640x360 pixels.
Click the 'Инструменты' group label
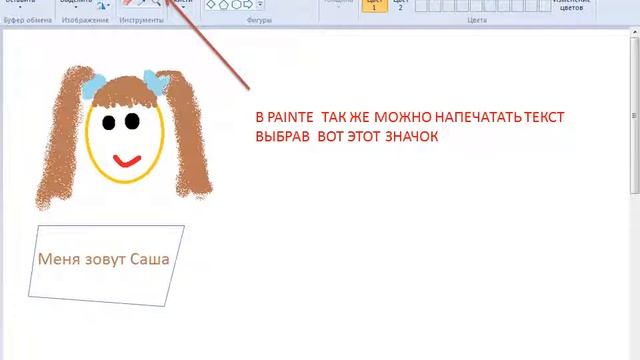pos(142,20)
